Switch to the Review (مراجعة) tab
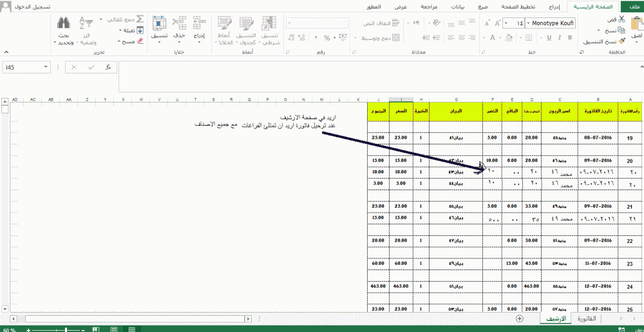The image size is (644, 332). click(430, 7)
